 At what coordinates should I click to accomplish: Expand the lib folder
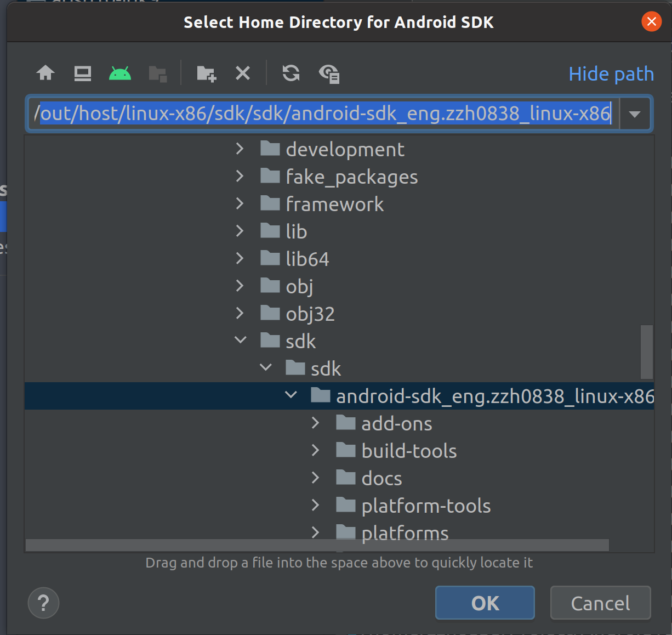pos(240,231)
